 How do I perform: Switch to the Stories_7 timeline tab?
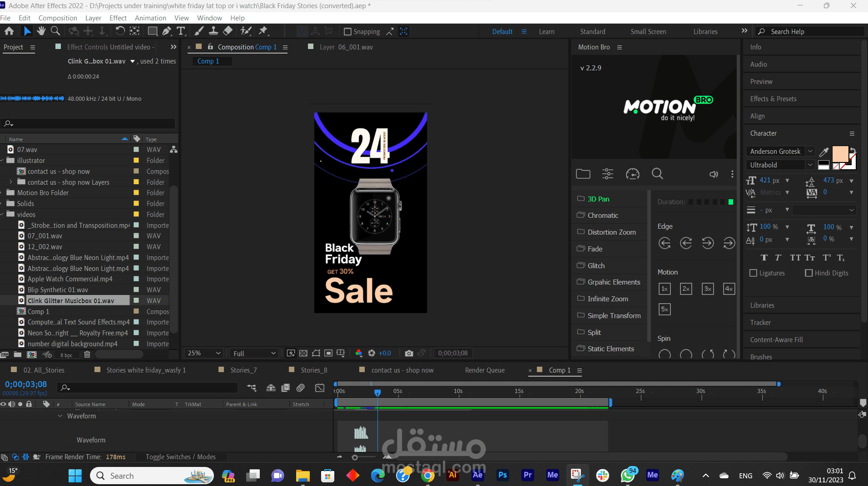point(243,370)
